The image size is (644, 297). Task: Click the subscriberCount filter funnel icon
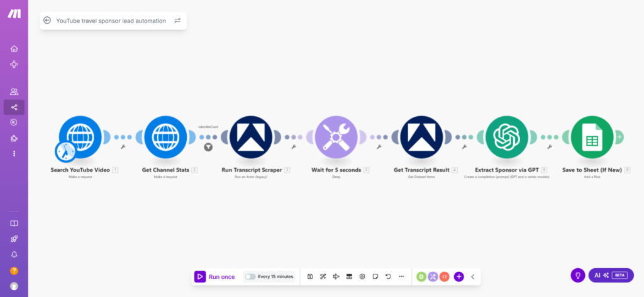(x=208, y=147)
